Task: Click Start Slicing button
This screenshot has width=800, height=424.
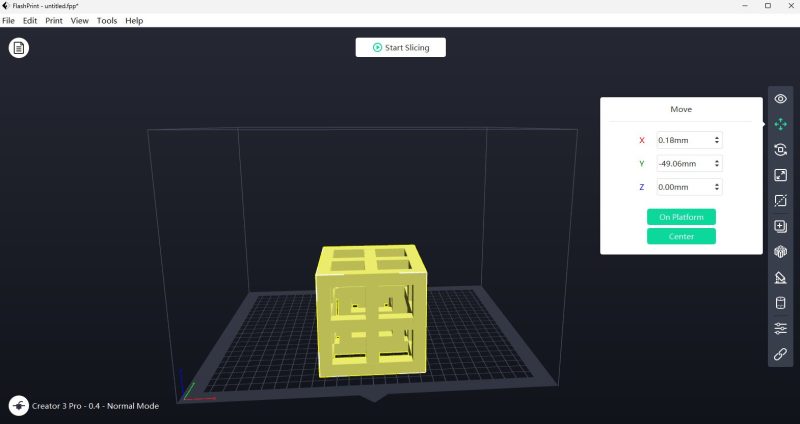Action: (401, 47)
